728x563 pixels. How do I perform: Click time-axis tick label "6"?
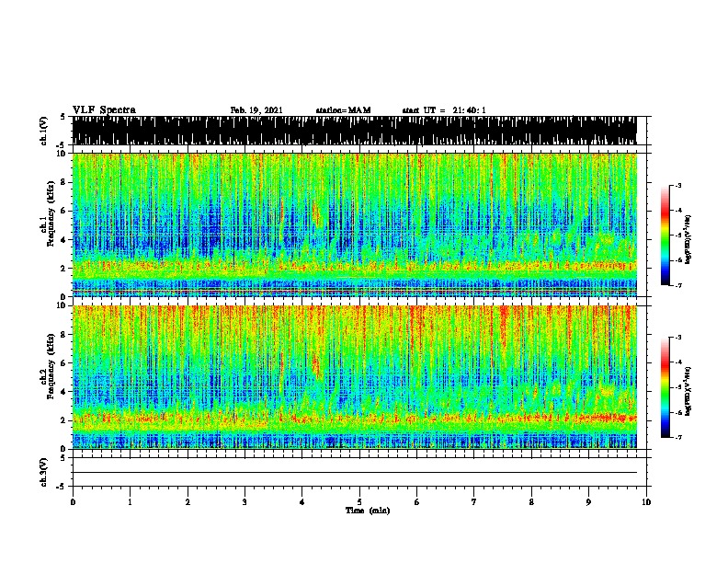(417, 502)
